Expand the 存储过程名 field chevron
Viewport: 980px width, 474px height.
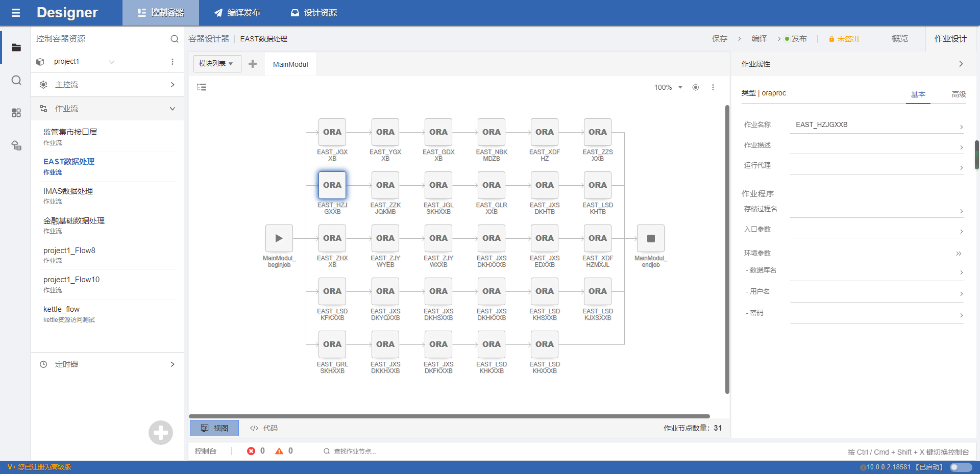961,211
